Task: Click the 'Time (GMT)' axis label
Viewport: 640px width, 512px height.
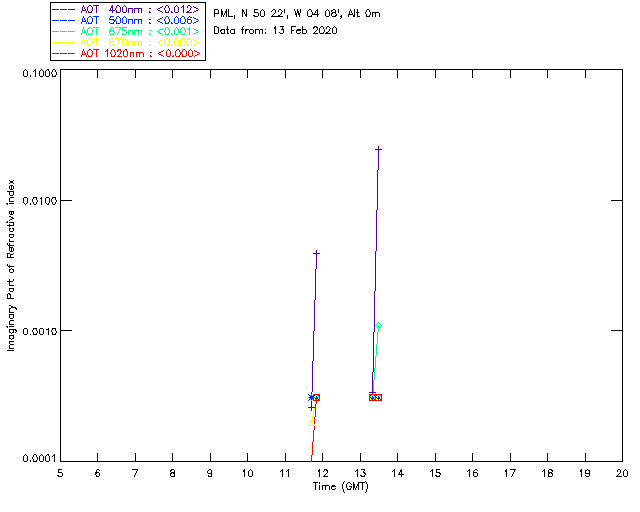Action: coord(341,487)
